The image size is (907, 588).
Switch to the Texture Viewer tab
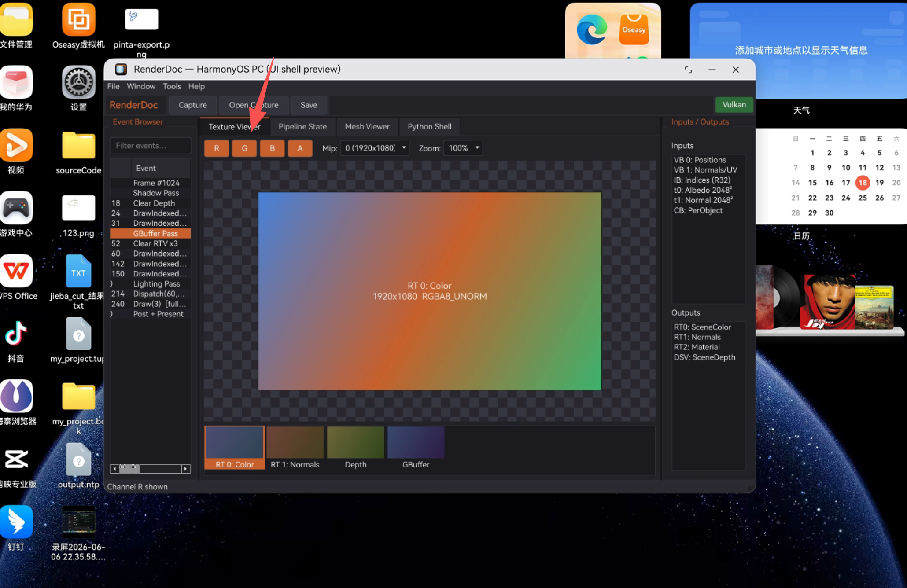point(234,127)
